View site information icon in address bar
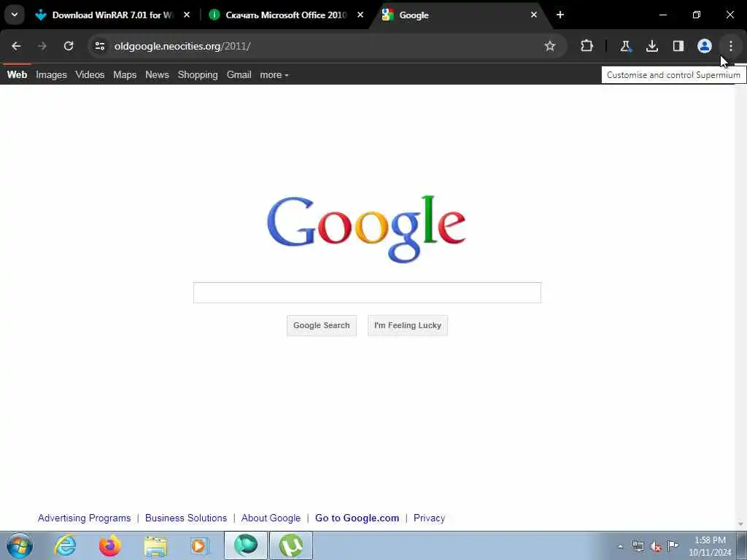Screen dimensions: 747x560 (99, 46)
